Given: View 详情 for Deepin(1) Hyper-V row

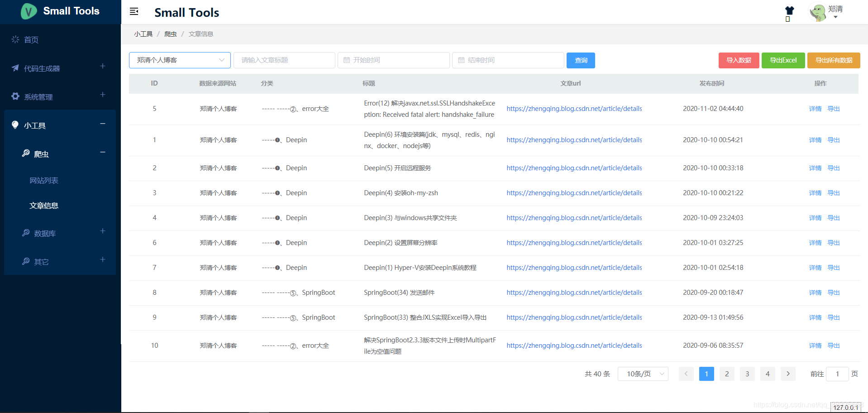Looking at the screenshot, I should [815, 268].
